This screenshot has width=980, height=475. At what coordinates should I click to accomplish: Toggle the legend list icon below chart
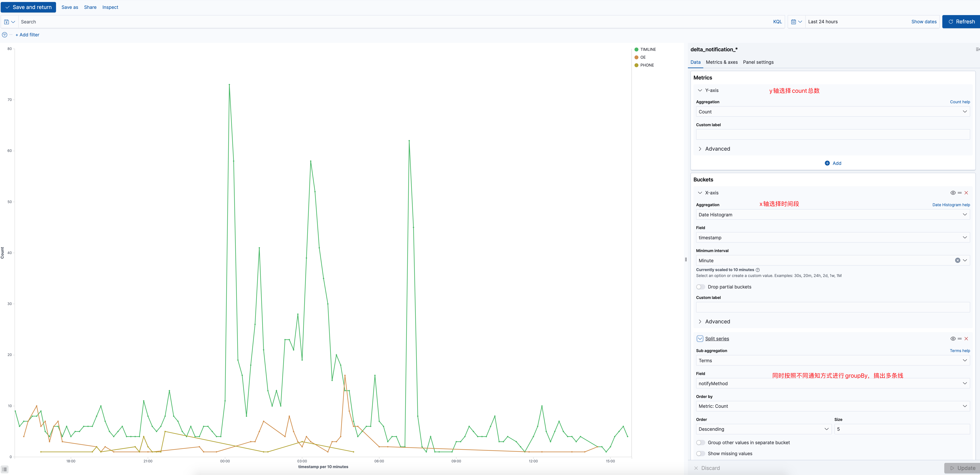click(5, 469)
